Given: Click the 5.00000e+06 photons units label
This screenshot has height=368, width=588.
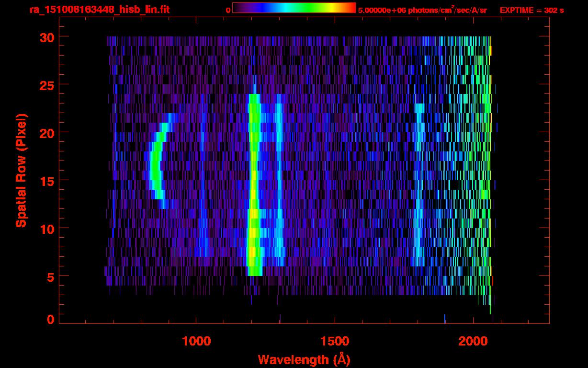Looking at the screenshot, I should (422, 10).
